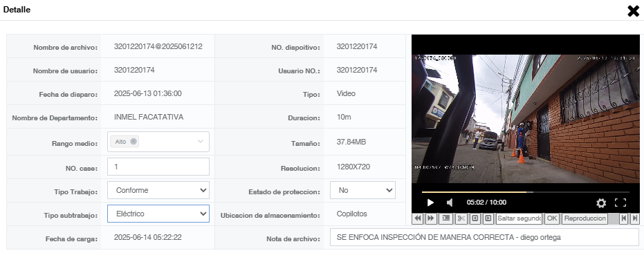Mute the video volume speaker icon

pos(450,203)
